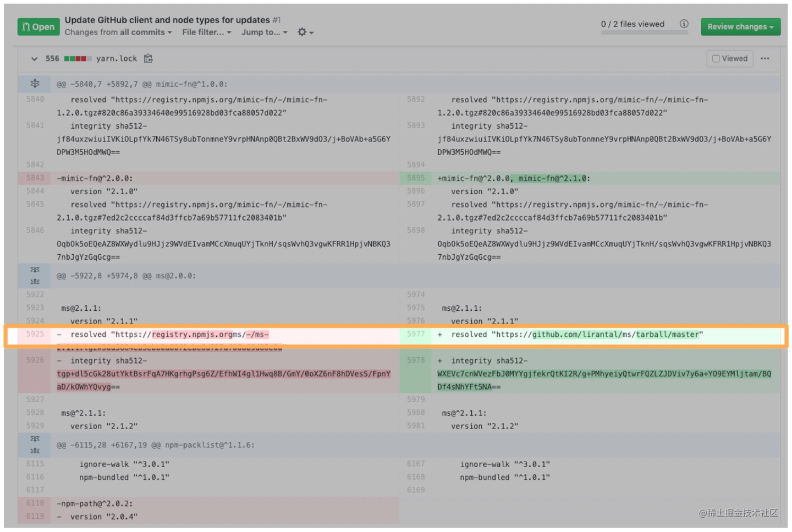This screenshot has width=792, height=532.
Task: Click the green Open status badge
Action: (x=38, y=26)
